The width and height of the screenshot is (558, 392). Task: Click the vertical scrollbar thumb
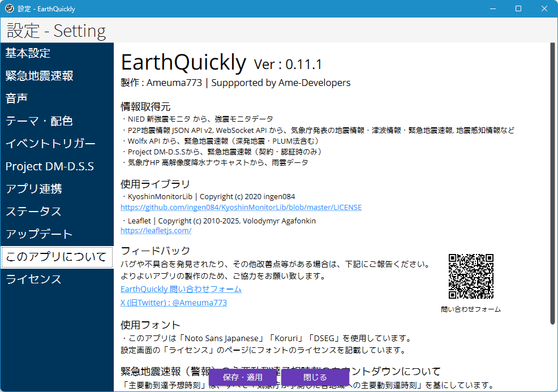(x=552, y=183)
